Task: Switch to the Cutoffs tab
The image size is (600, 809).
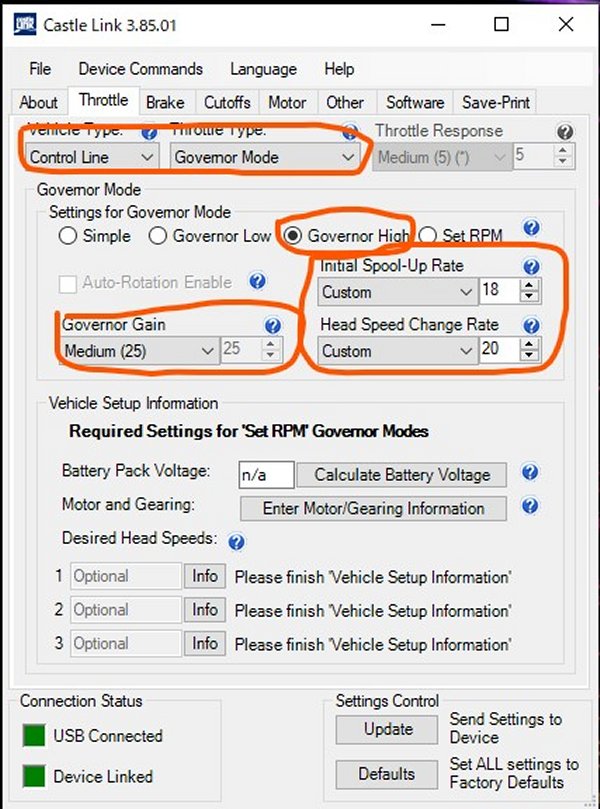Action: (x=227, y=102)
